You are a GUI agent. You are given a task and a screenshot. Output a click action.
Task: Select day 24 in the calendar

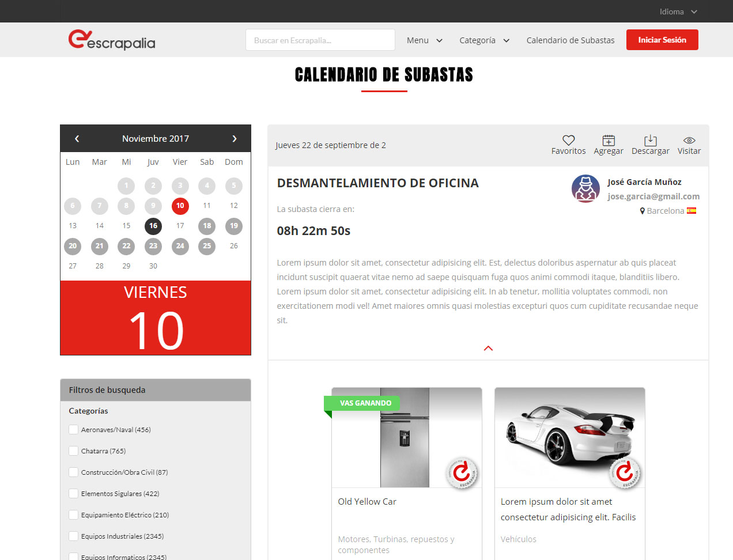(180, 246)
